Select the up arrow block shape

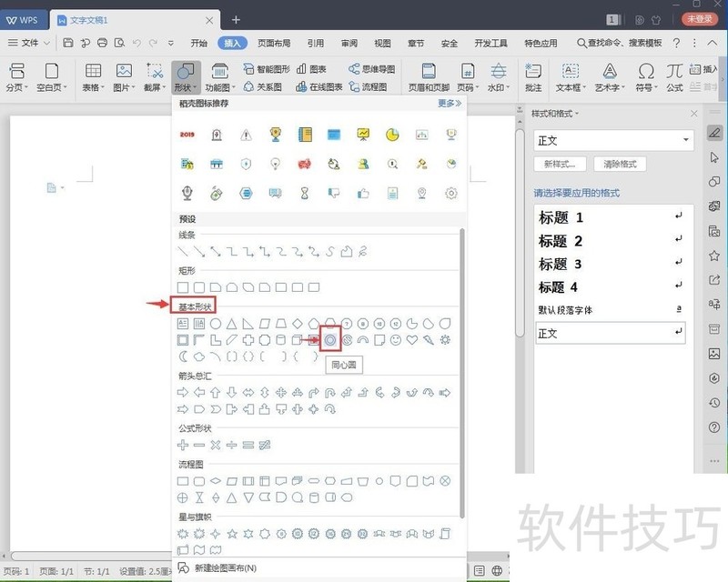click(216, 393)
